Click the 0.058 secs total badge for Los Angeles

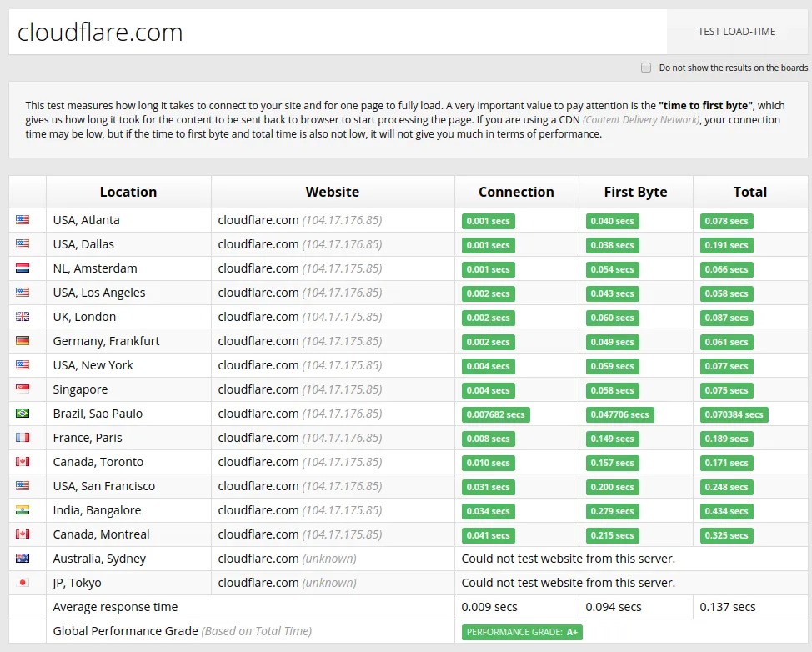(x=727, y=293)
